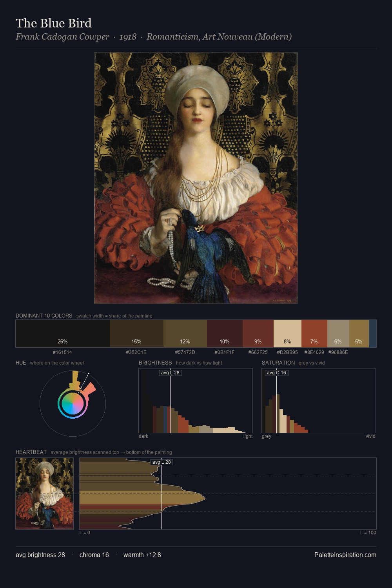The height and width of the screenshot is (588, 392).
Task: Click the 'L = 100' axis label
Action: 368,532
